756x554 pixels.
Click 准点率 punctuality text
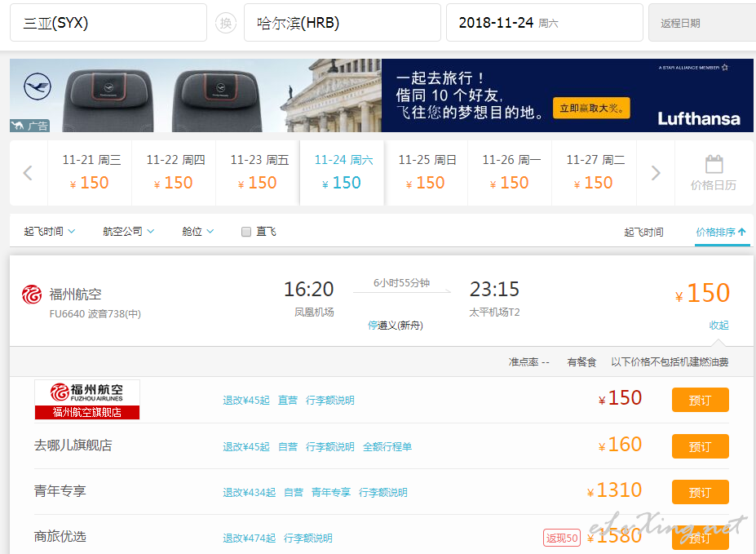528,362
